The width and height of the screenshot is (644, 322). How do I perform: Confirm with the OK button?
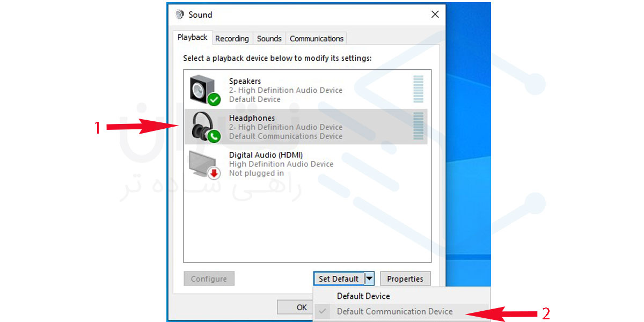coord(302,308)
